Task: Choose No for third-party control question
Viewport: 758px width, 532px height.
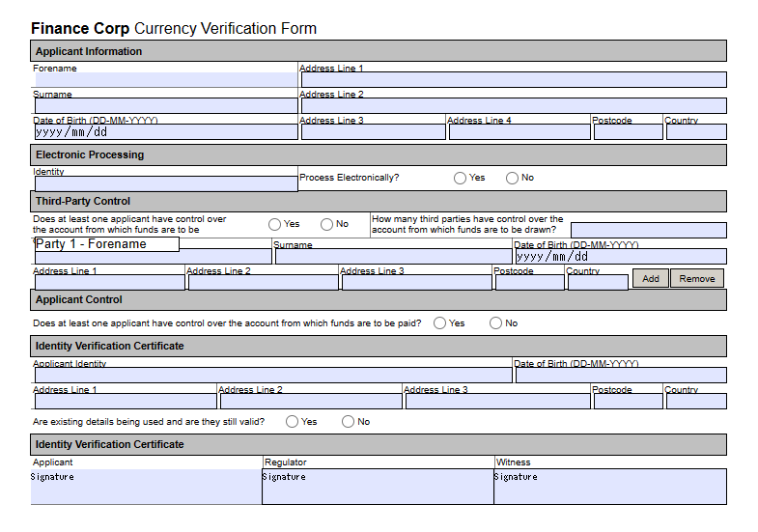Action: pyautogui.click(x=326, y=224)
